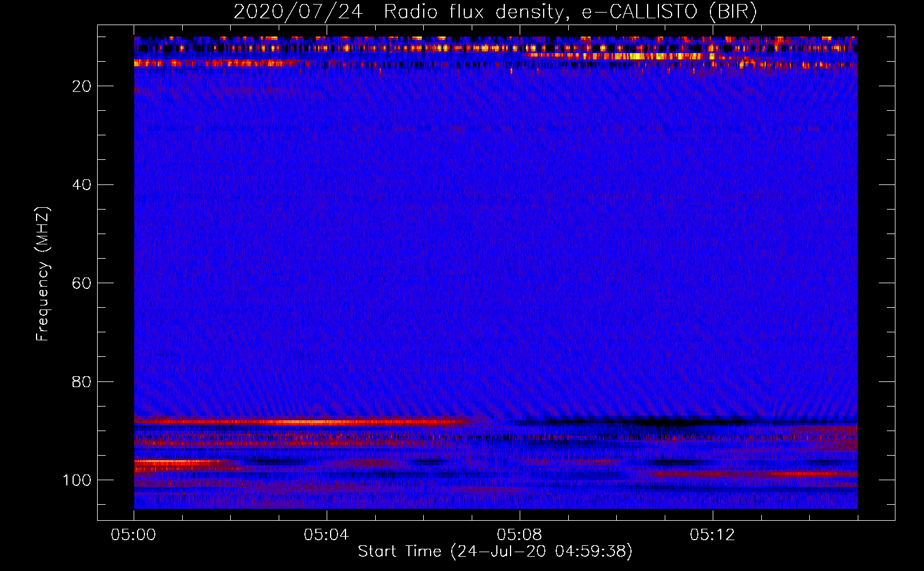Click the "05:04" time tick label
This screenshot has height=571, width=924.
(327, 535)
